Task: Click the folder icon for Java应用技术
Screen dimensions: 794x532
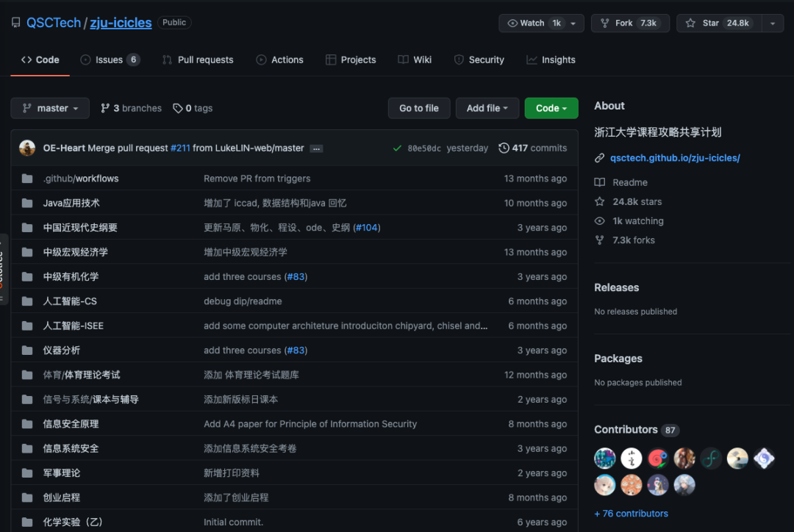Action: coord(27,203)
